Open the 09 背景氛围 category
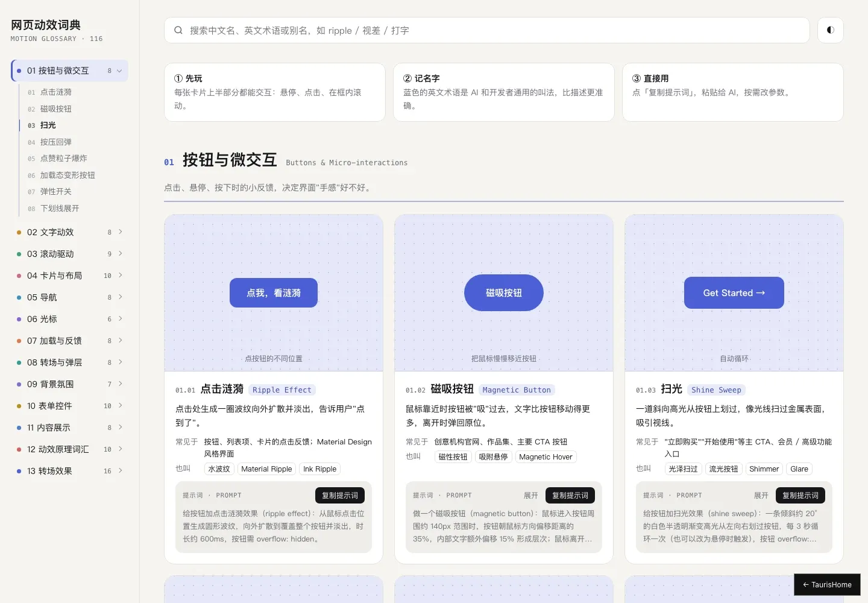Viewport: 868px width, 603px height. [70, 384]
